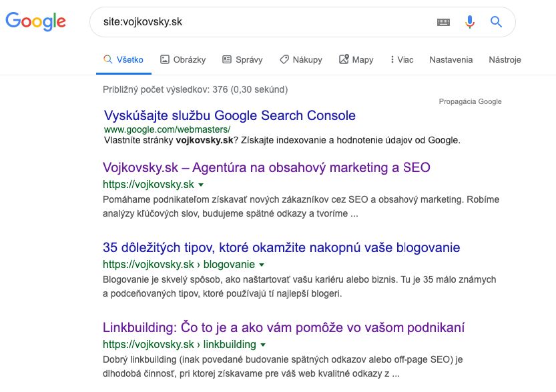Expand the arrow next to the linkbuilding URL
Screen dimensions: 556x392
(263, 345)
